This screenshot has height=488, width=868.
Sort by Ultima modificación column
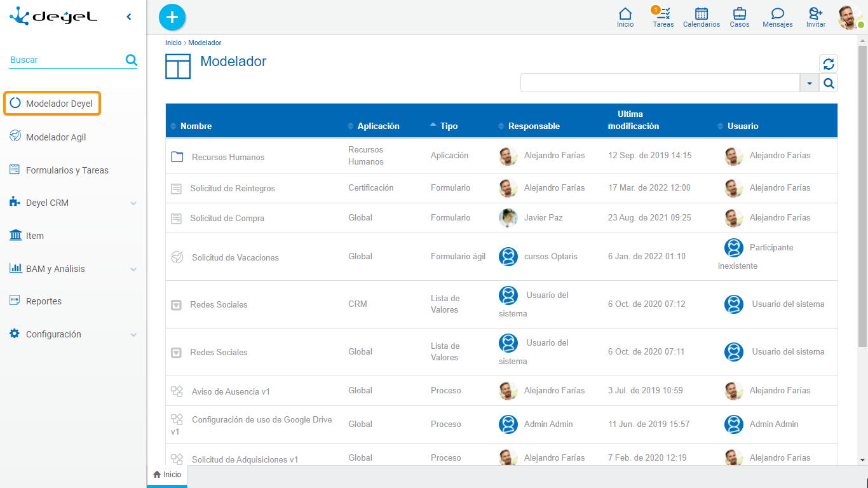[634, 120]
